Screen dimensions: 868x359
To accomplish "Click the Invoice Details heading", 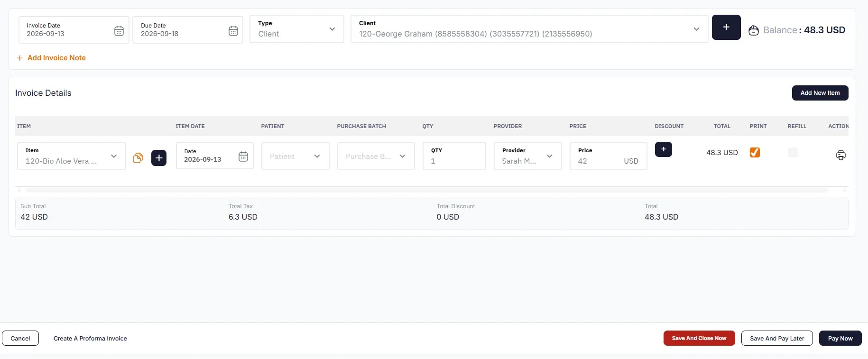I will pyautogui.click(x=43, y=93).
